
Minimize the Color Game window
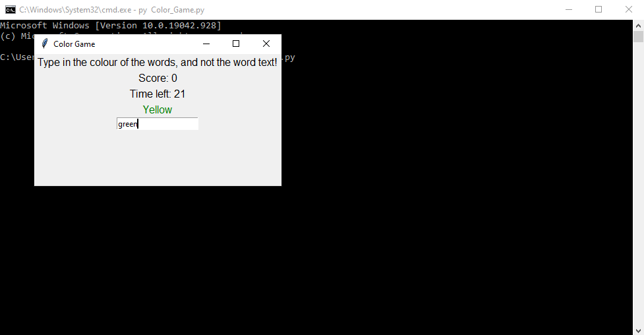coord(206,44)
